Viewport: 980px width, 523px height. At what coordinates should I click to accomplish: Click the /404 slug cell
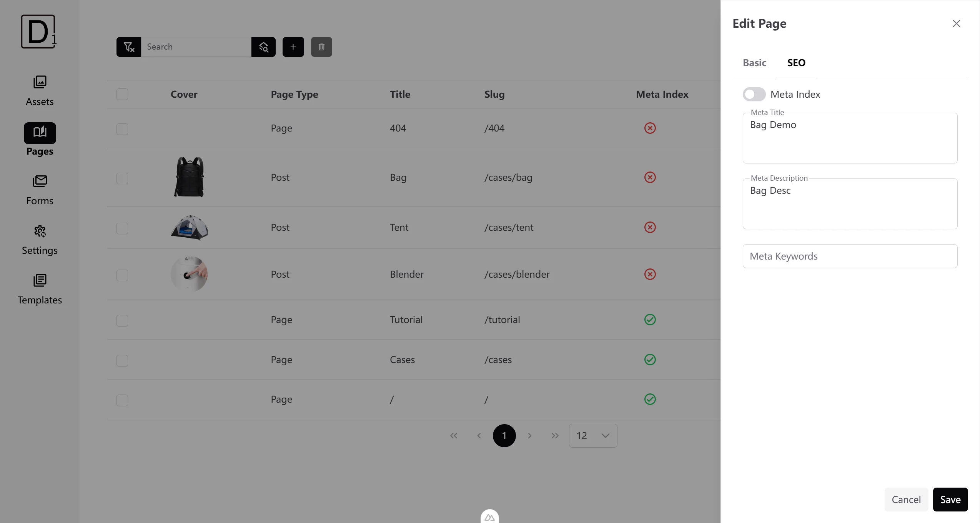point(494,128)
